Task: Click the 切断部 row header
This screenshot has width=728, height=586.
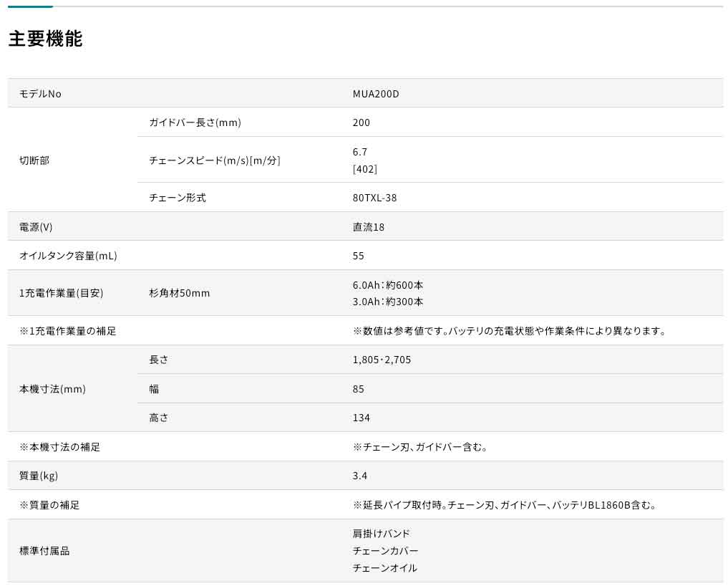Action: (34, 160)
